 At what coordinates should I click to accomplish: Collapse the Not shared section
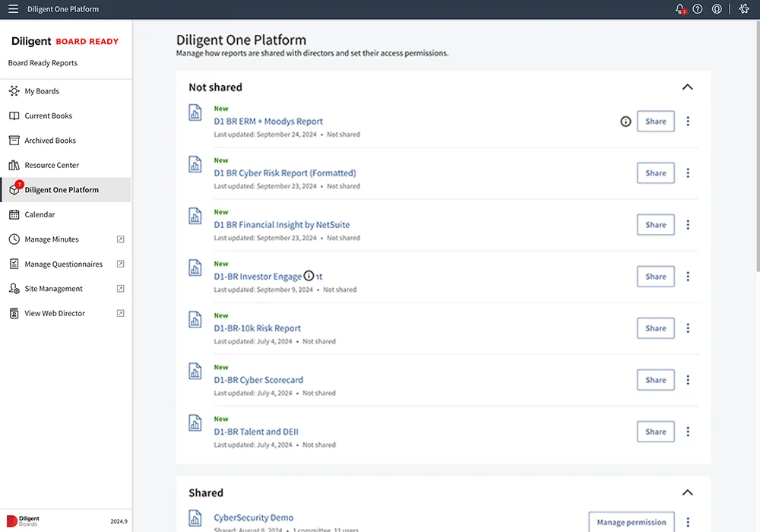coord(688,87)
